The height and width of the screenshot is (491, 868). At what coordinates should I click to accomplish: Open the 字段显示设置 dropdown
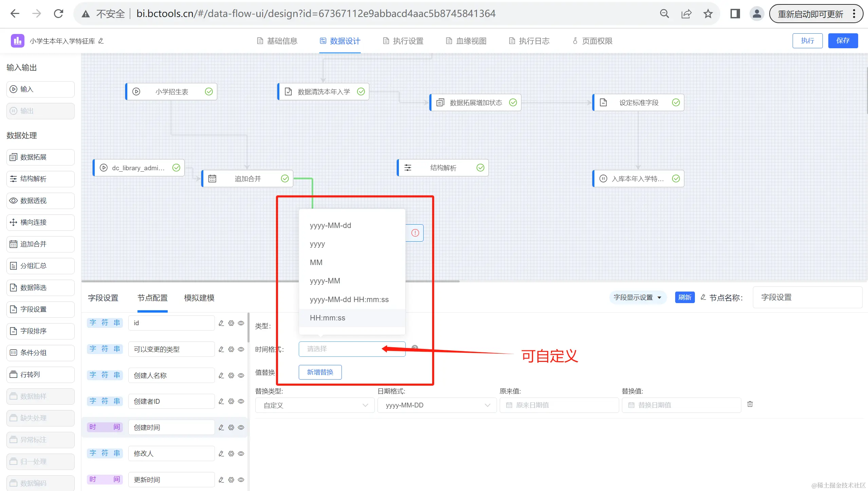637,298
